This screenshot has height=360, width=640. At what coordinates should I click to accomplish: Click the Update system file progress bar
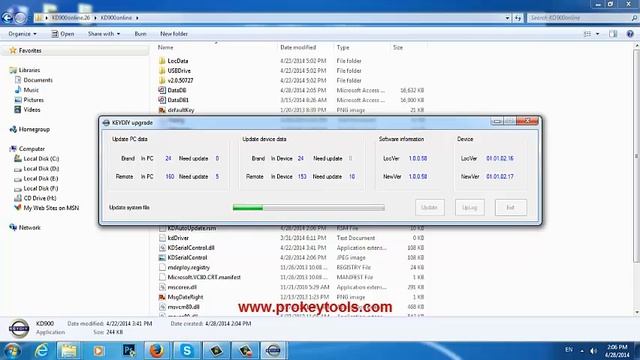click(309, 208)
